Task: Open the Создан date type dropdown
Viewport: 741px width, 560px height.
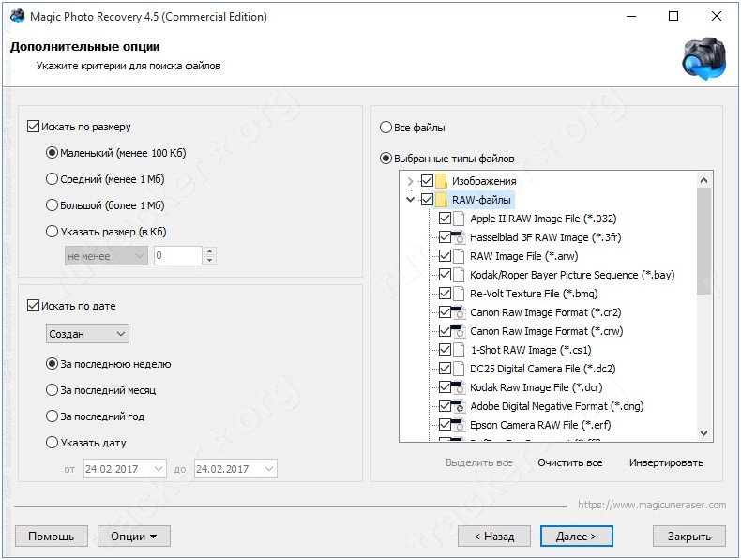Action: 87,334
